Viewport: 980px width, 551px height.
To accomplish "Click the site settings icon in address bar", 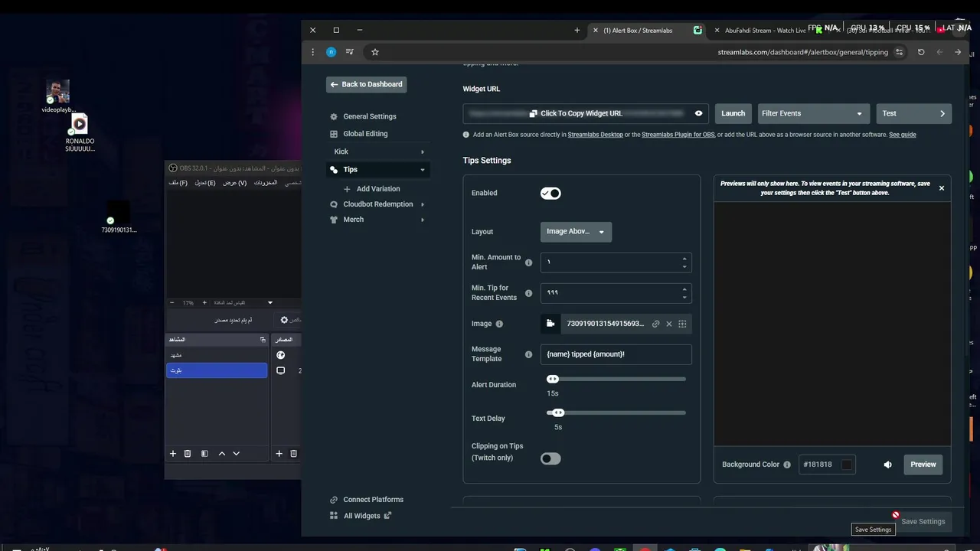I will point(900,52).
